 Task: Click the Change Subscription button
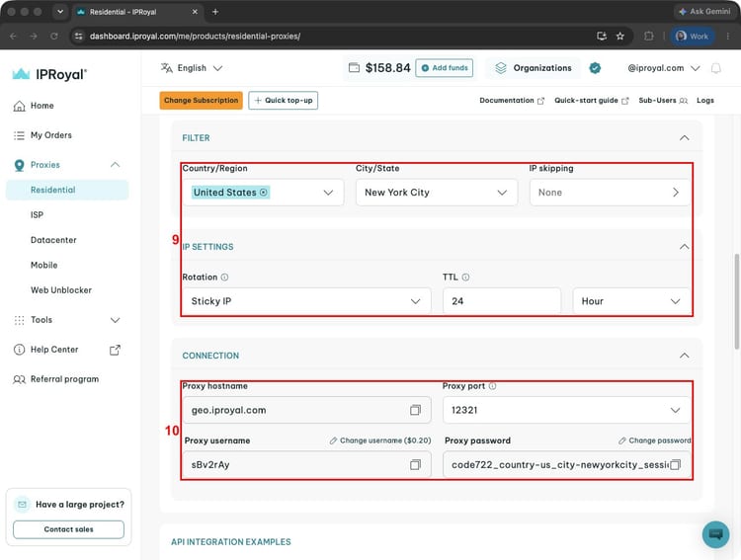(201, 100)
